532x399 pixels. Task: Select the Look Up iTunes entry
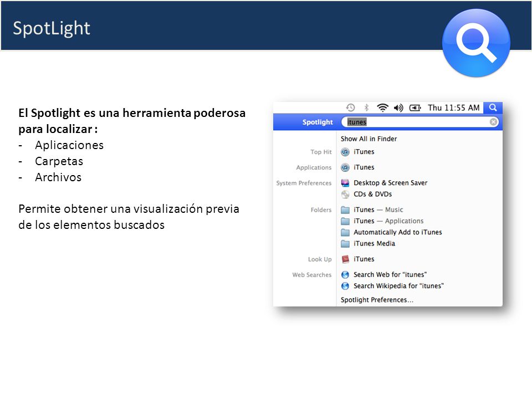(x=364, y=259)
